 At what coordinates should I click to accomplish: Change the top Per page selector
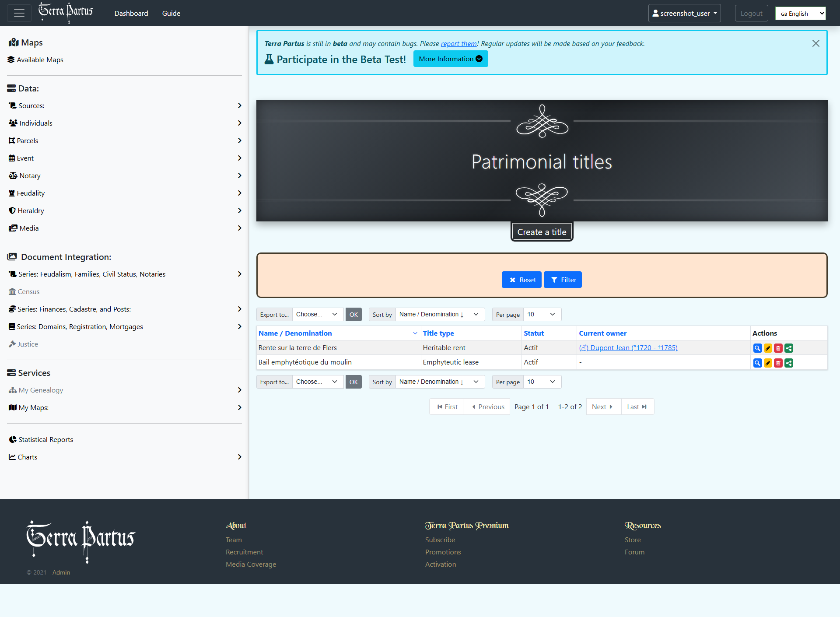(542, 314)
